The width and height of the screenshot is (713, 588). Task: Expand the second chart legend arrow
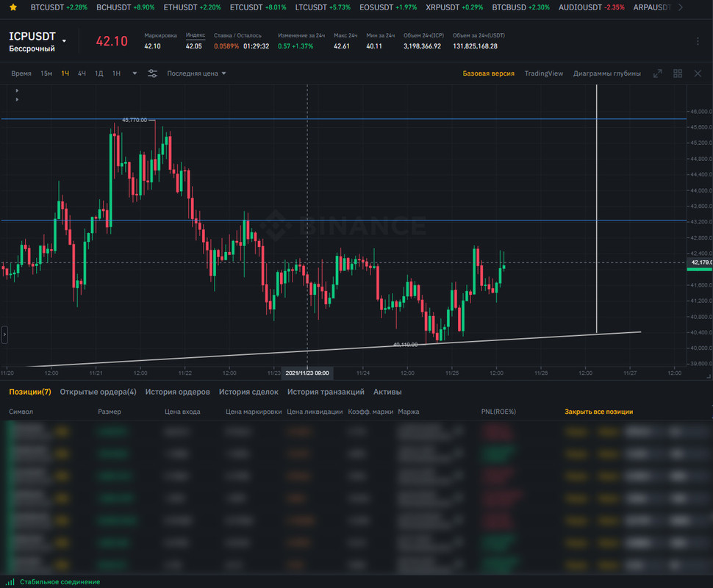coord(18,99)
